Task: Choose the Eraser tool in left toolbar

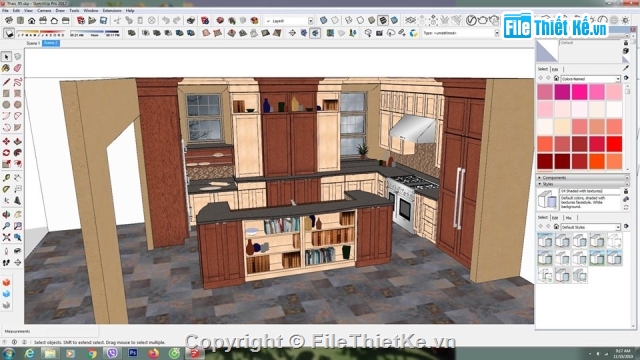Action: pyautogui.click(x=17, y=68)
